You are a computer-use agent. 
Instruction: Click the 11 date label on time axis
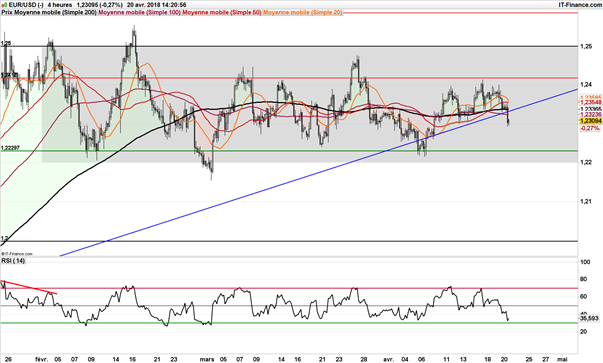[x=446, y=360]
